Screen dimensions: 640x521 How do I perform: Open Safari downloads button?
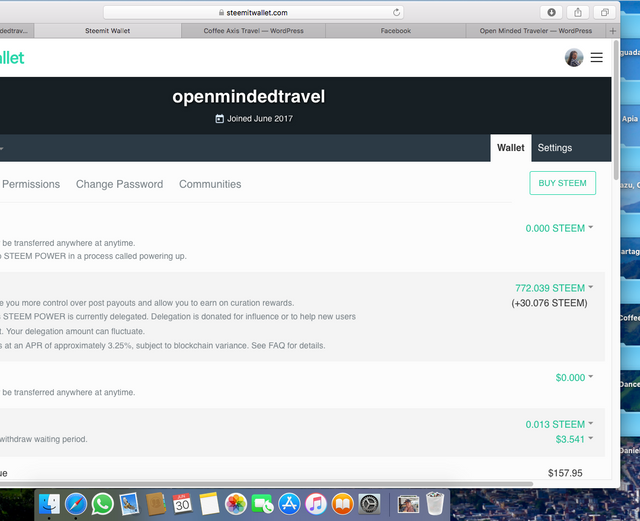point(551,13)
